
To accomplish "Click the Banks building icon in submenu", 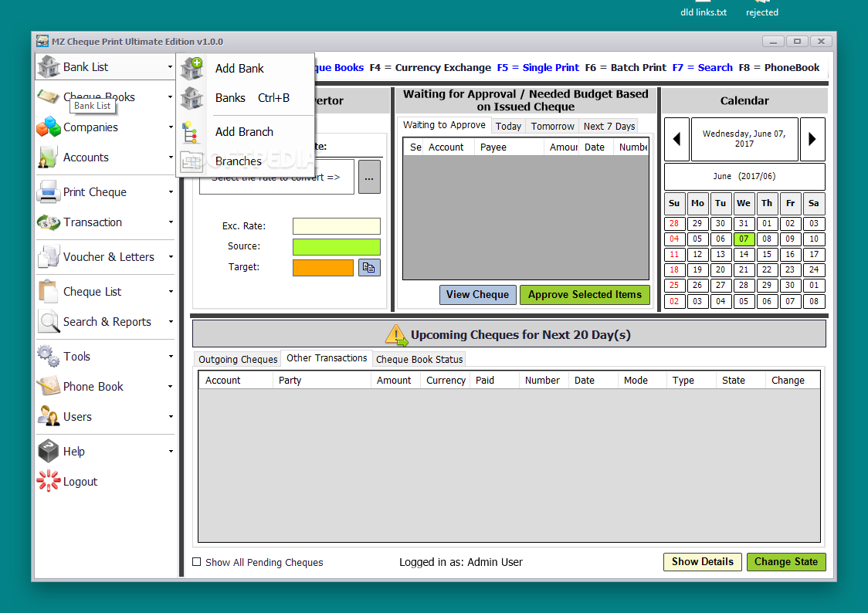I will click(192, 98).
